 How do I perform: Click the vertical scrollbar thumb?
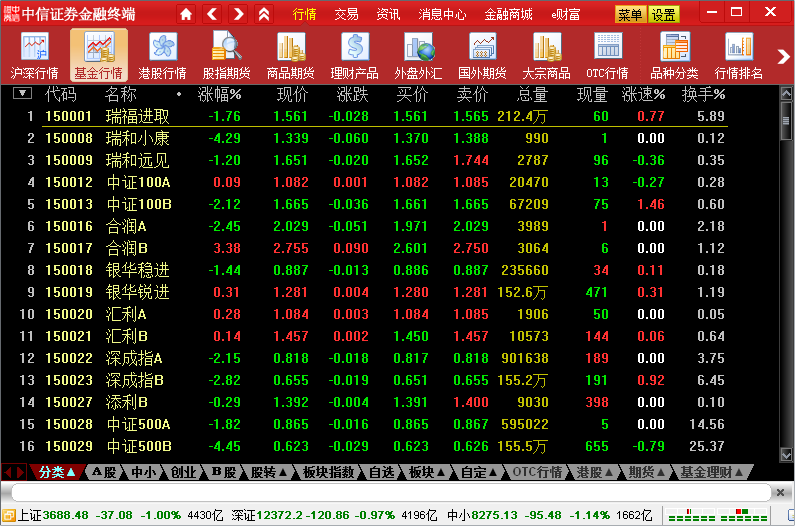coord(786,121)
